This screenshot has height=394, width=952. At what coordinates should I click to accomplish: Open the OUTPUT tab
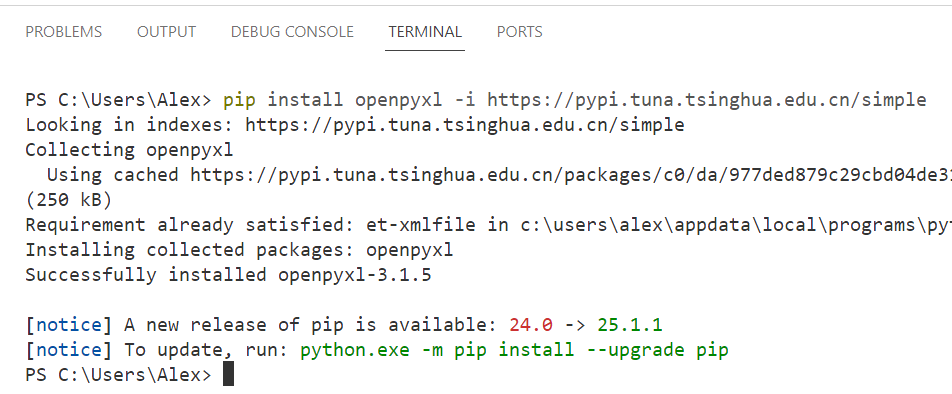(166, 32)
